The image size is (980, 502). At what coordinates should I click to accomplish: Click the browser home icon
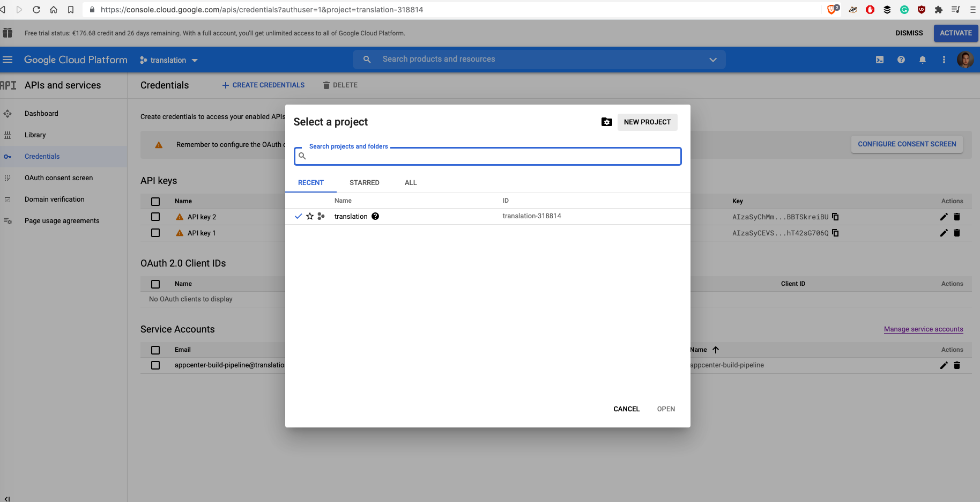(x=54, y=10)
